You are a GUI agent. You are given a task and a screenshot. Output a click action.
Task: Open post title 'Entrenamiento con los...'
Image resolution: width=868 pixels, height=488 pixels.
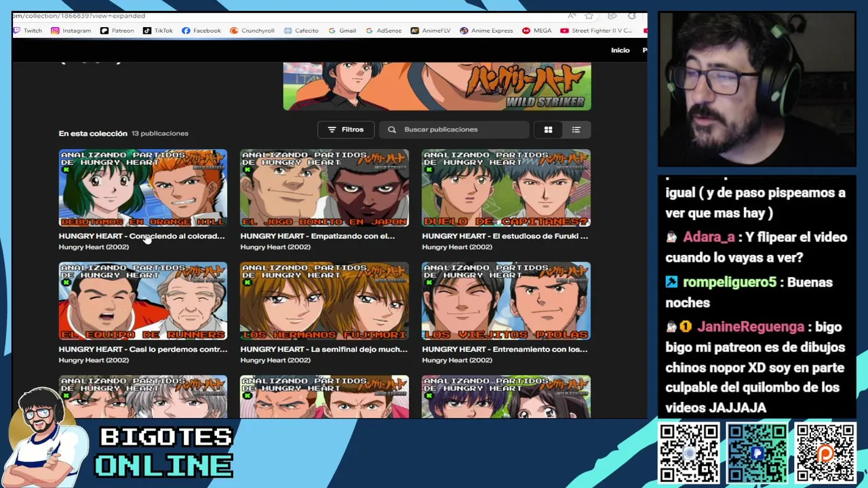(505, 349)
